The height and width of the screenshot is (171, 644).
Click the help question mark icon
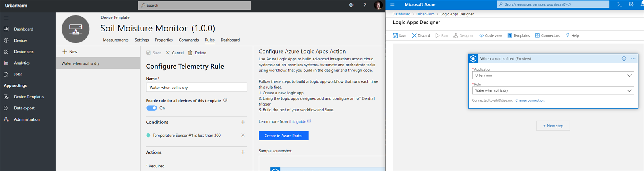tap(364, 5)
